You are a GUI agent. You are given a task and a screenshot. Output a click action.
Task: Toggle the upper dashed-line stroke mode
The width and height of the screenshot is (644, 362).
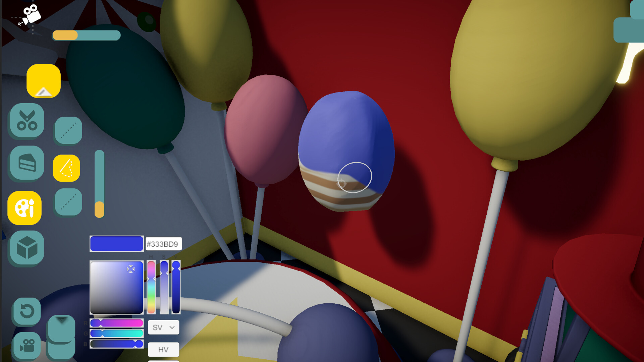click(68, 130)
